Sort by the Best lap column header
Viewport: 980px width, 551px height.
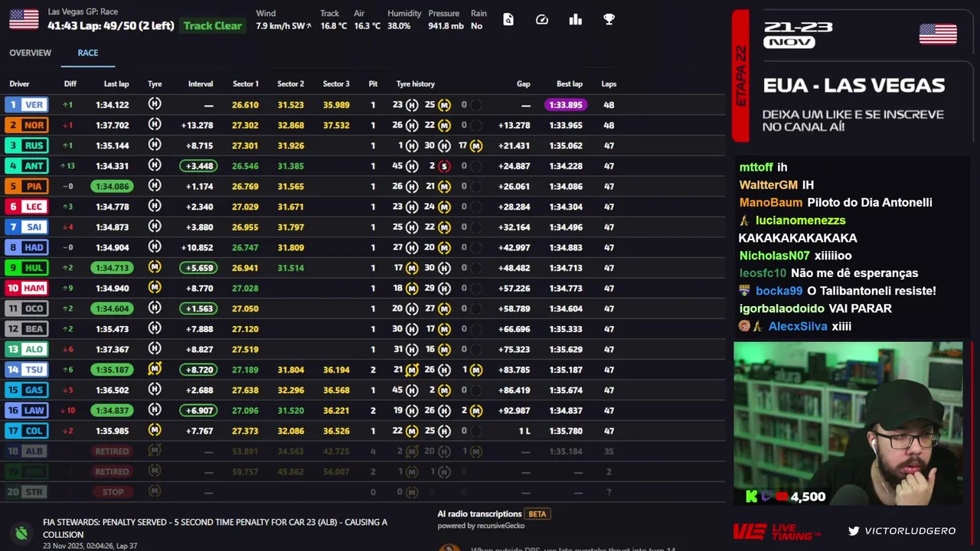570,84
